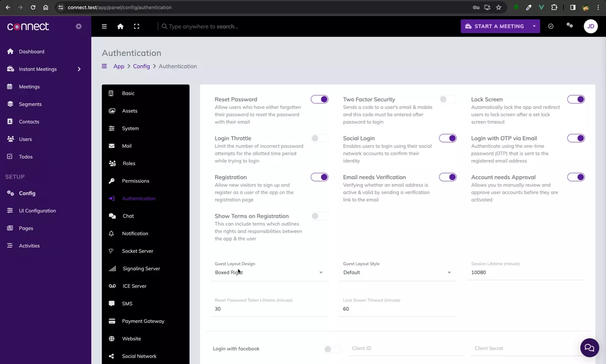Toggle Account needs Approval switch

click(576, 177)
